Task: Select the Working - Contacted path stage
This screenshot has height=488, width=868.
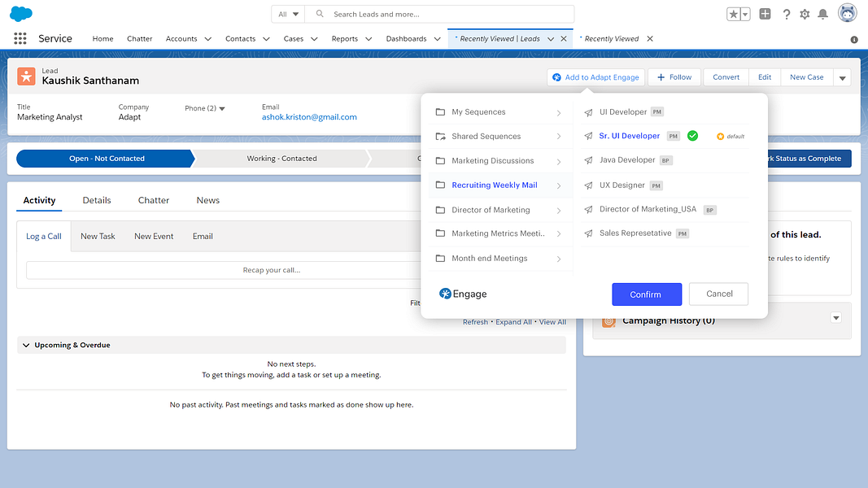Action: click(281, 159)
